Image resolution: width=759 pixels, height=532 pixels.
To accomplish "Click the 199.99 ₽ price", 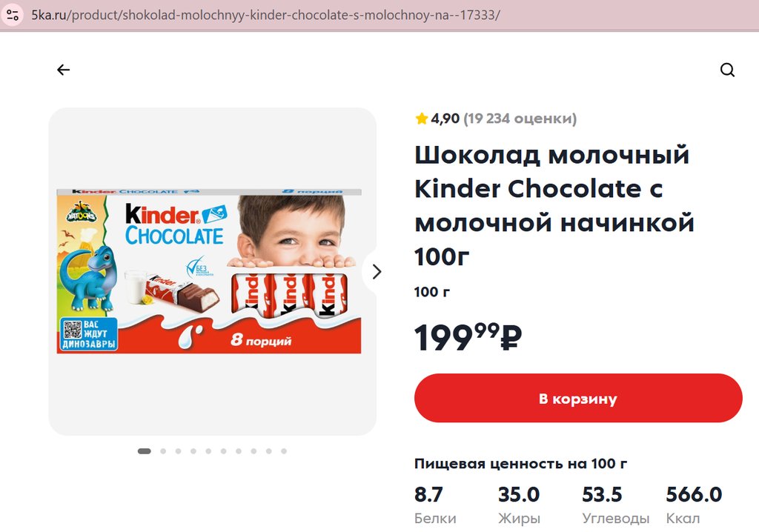I will tap(468, 338).
